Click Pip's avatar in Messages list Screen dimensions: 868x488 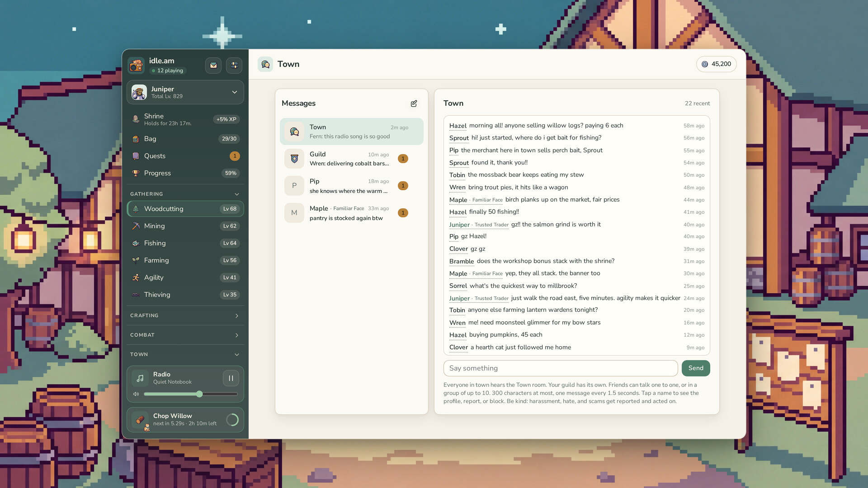(294, 186)
